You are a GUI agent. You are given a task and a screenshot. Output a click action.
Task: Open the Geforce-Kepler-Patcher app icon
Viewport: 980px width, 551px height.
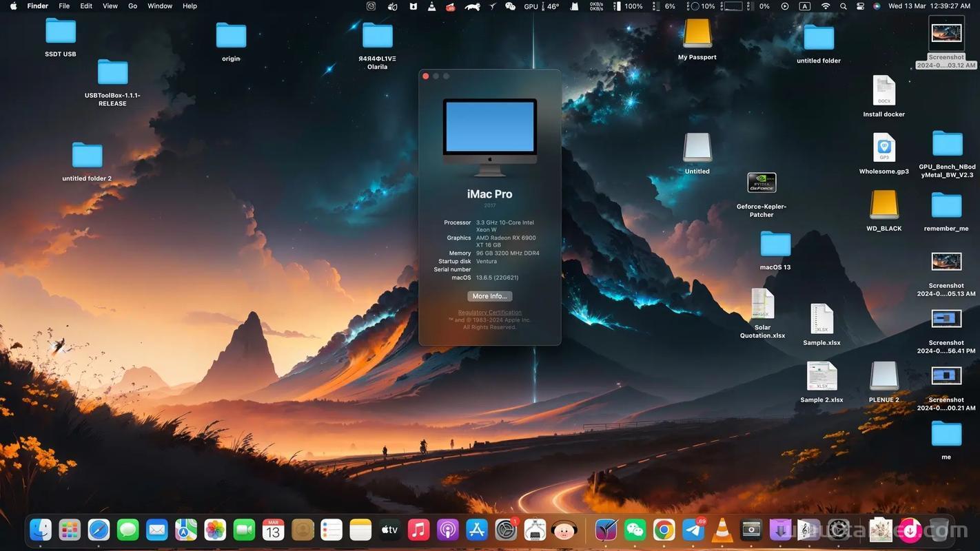coord(762,183)
